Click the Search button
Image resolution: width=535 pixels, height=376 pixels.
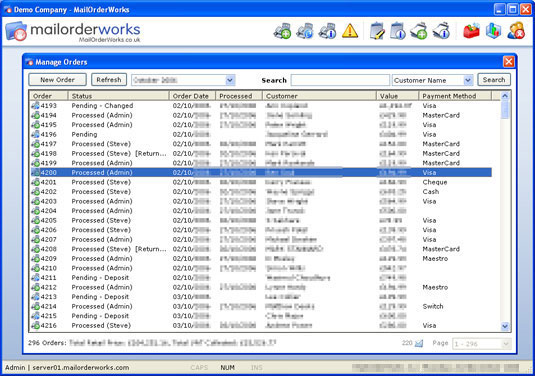tap(494, 80)
